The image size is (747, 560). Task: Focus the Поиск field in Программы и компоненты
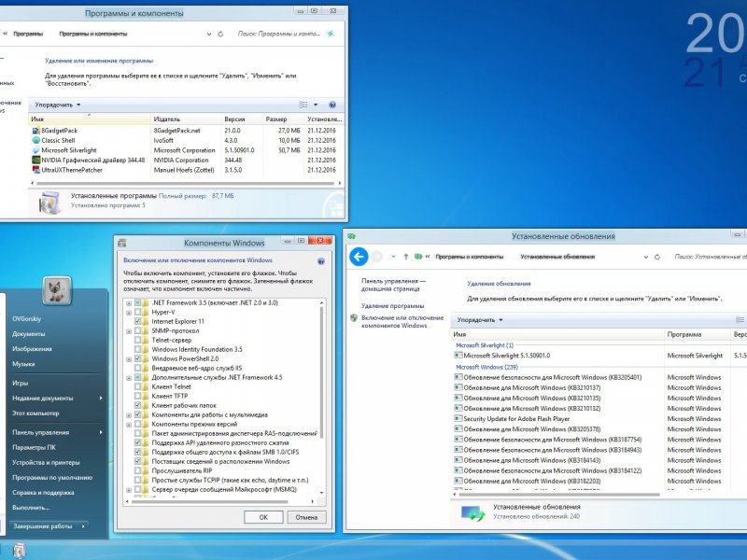[x=279, y=34]
